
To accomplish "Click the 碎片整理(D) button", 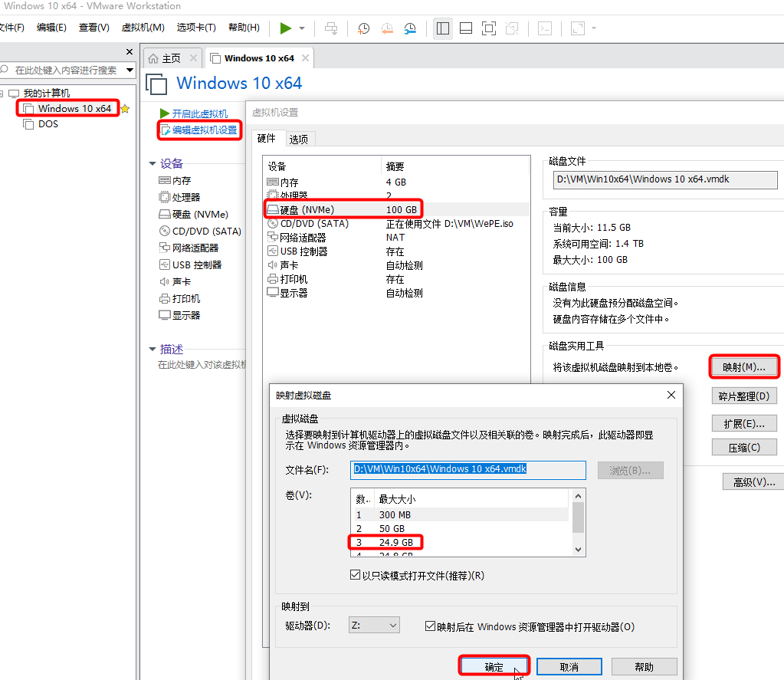I will 744,396.
